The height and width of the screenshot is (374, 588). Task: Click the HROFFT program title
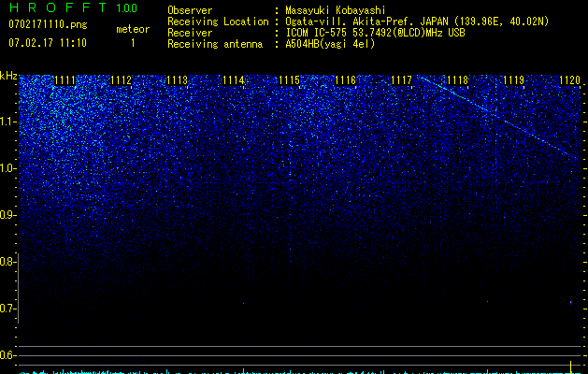[58, 7]
